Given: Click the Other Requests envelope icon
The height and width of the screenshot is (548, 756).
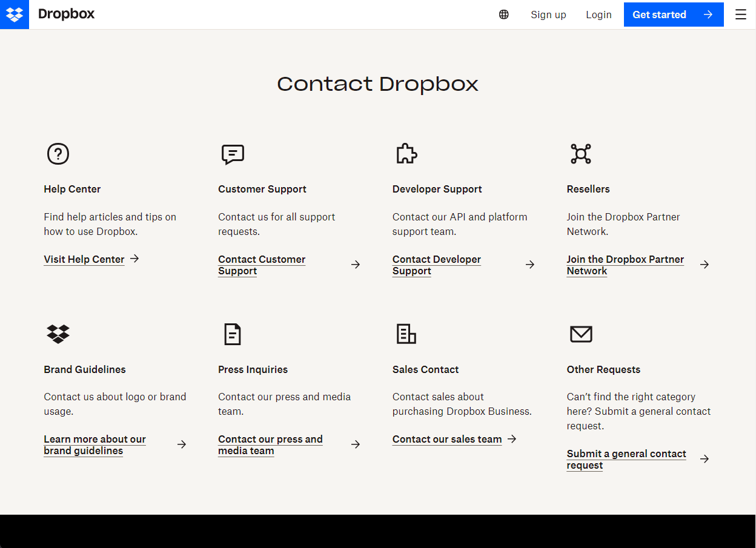Looking at the screenshot, I should 581,334.
